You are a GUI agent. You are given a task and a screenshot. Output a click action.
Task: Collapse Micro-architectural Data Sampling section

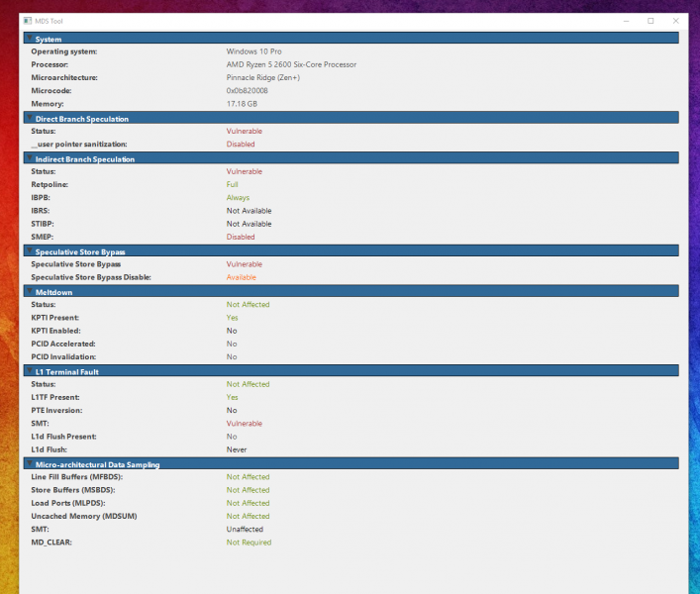click(x=29, y=464)
